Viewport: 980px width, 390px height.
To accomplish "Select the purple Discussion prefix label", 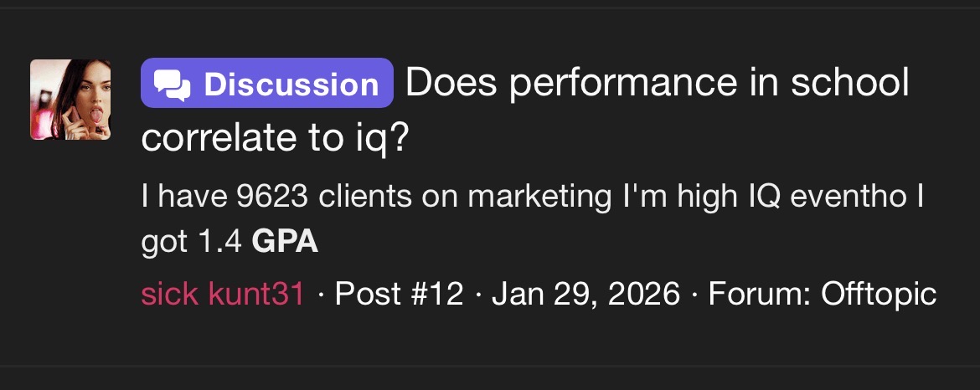I will click(x=267, y=84).
